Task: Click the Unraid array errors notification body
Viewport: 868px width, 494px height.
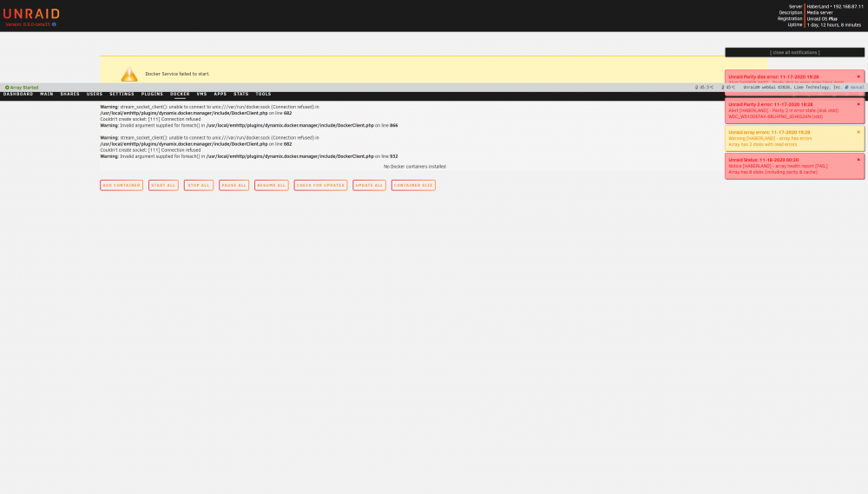Action: (794, 138)
